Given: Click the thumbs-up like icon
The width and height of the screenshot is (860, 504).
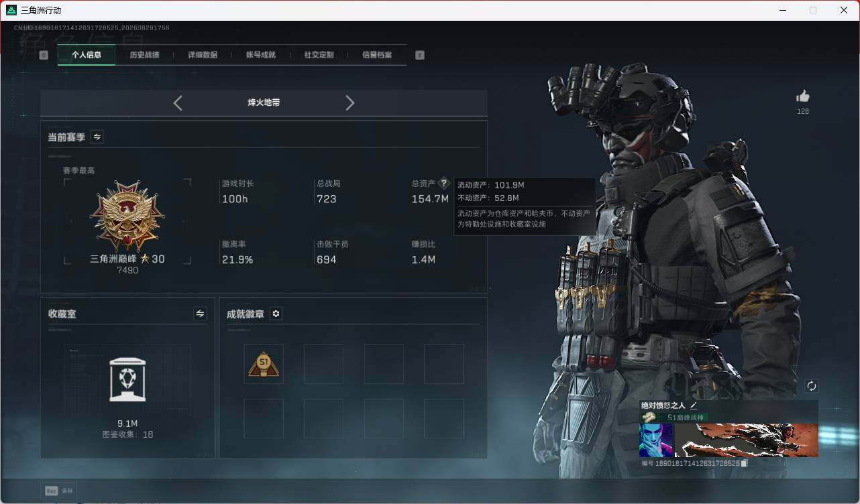Looking at the screenshot, I should tap(803, 97).
